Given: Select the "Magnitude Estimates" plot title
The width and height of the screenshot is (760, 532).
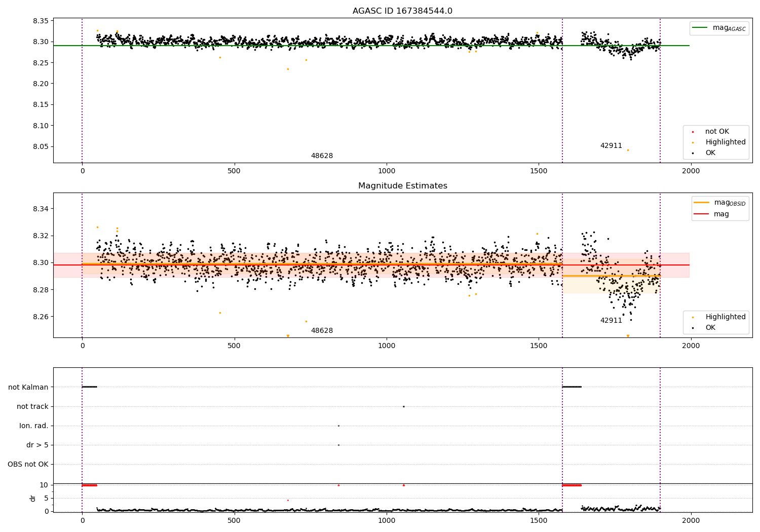Looking at the screenshot, I should coord(402,186).
